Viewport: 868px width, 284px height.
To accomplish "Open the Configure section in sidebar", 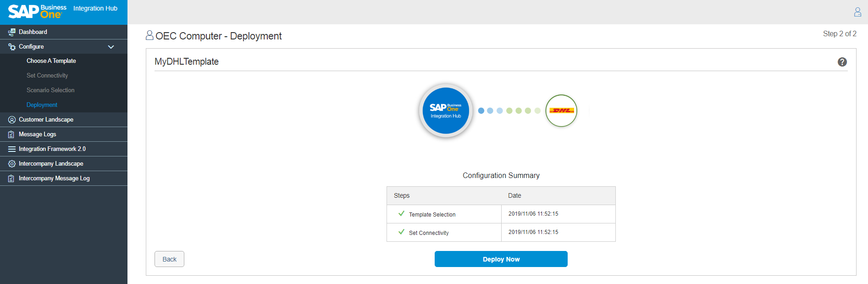I will [31, 47].
